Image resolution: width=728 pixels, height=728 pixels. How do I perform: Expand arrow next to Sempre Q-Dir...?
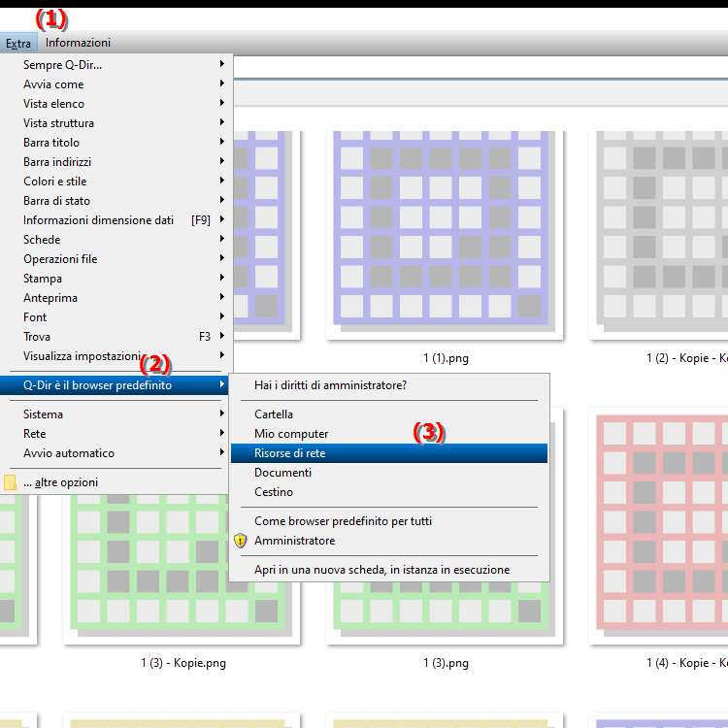(222, 64)
